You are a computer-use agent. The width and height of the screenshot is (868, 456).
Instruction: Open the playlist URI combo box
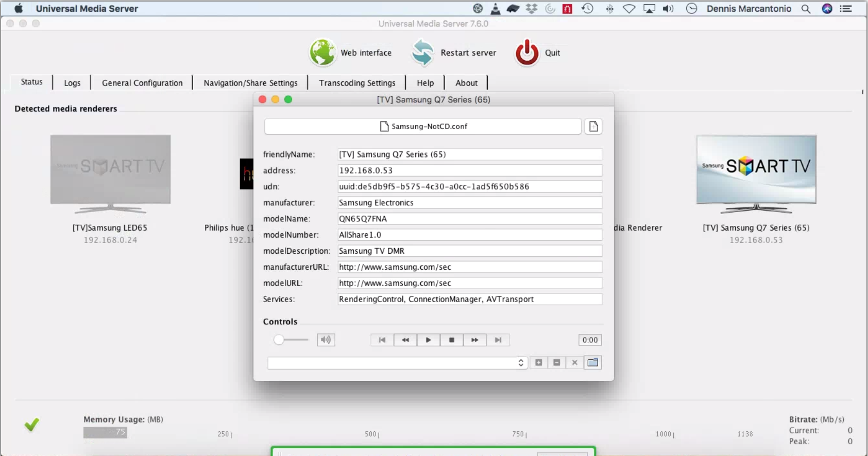tap(398, 363)
